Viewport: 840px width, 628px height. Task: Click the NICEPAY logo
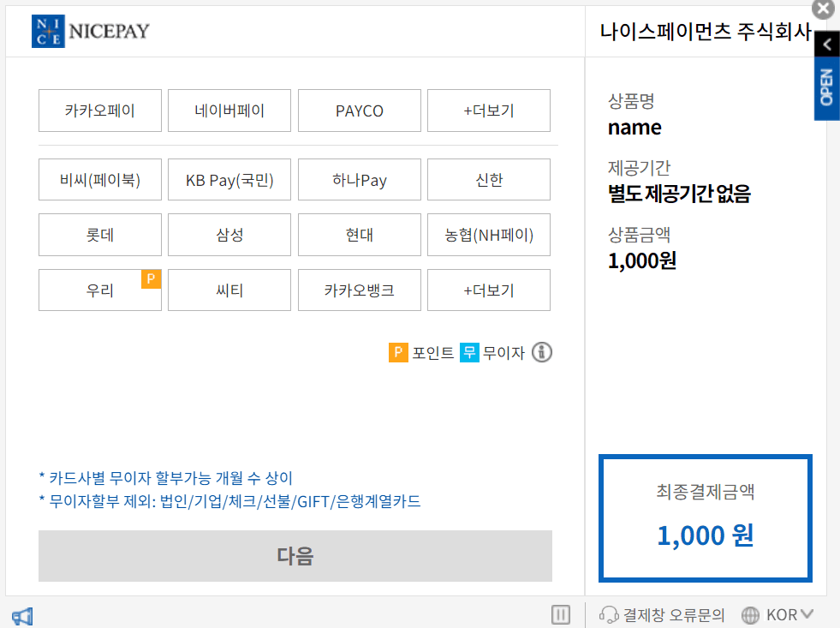pos(91,30)
